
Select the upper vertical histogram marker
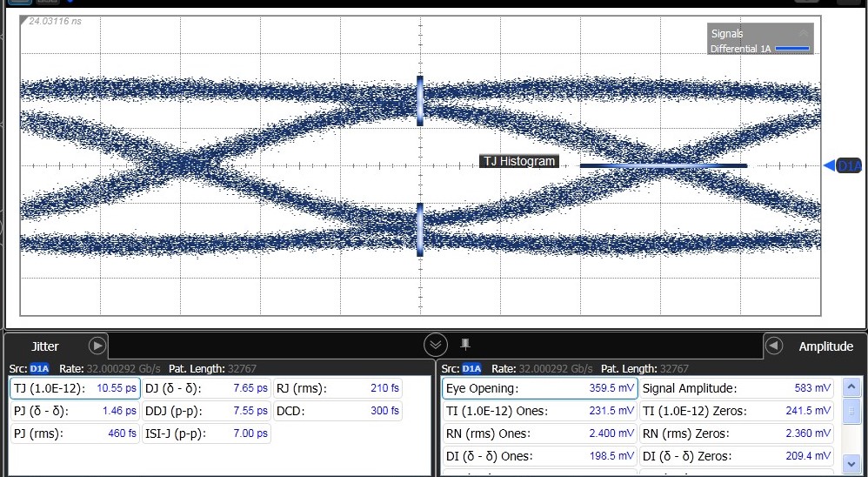pyautogui.click(x=420, y=100)
